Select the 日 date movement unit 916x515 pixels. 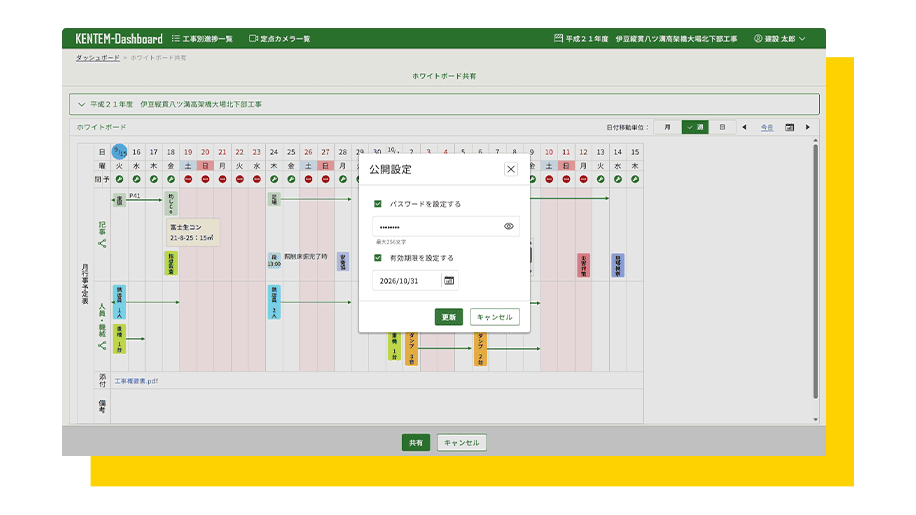722,127
